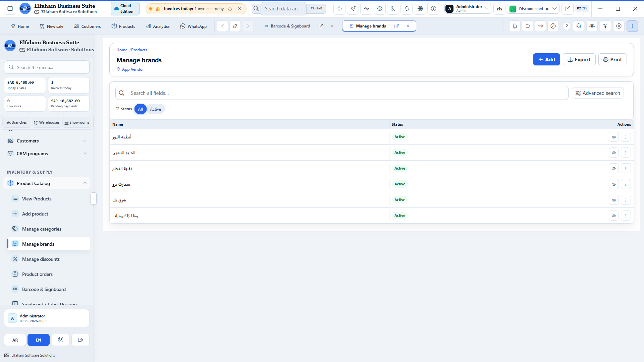The width and height of the screenshot is (644, 362).
Task: View the سمارت برو brand via eye icon
Action: (613, 184)
